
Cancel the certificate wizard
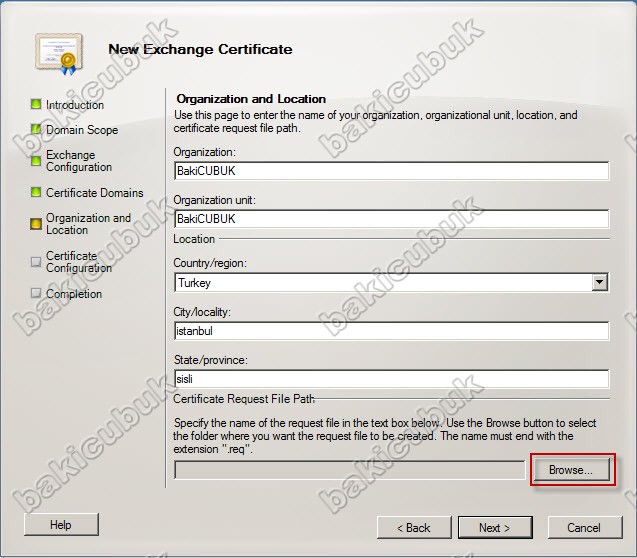pyautogui.click(x=585, y=528)
